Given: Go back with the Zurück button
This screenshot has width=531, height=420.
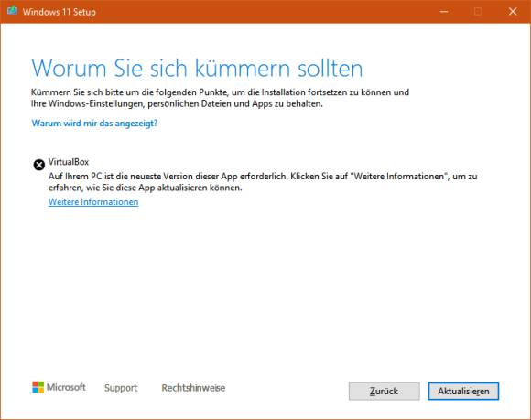Looking at the screenshot, I should (x=384, y=392).
